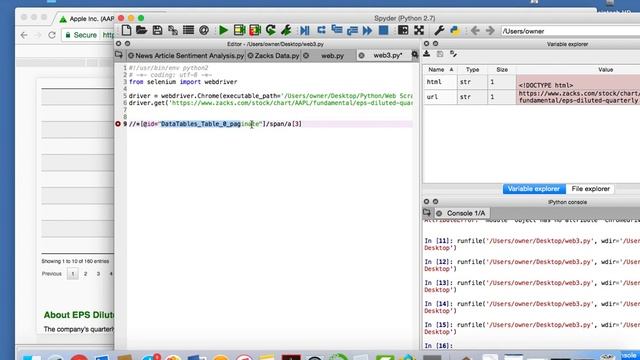This screenshot has width=640, height=360.
Task: Select the Console 1/A tab
Action: [466, 213]
